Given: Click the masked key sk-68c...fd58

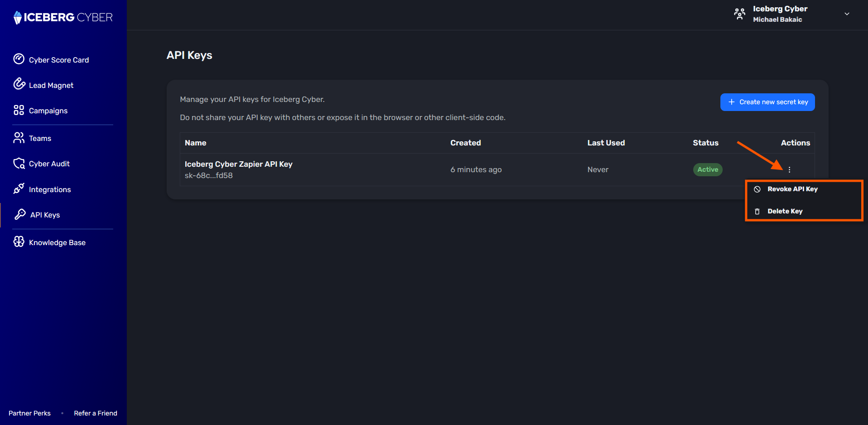Looking at the screenshot, I should coord(209,175).
